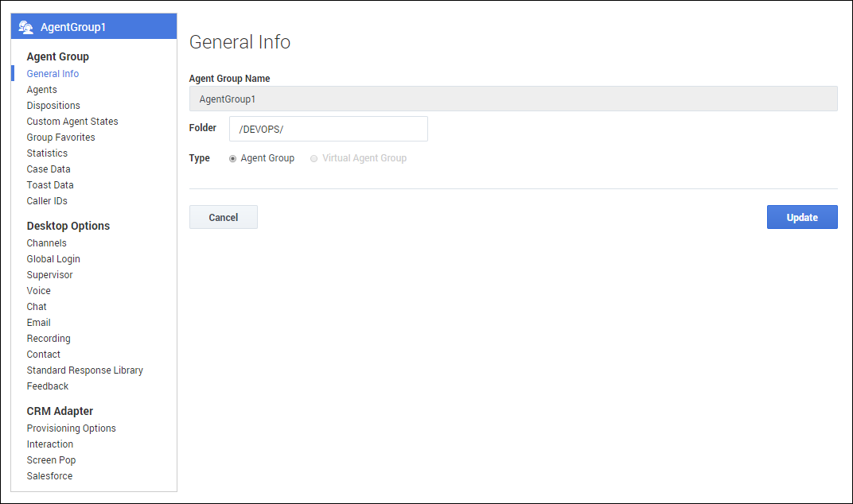Open Screen Pop settings
853x504 pixels.
pyautogui.click(x=51, y=460)
